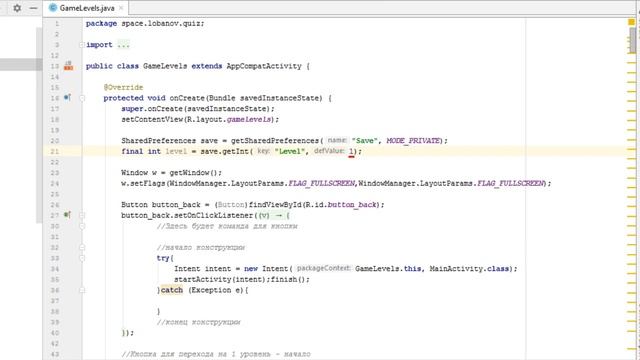Click the "Level" string literal
The image size is (640, 360).
click(290, 151)
